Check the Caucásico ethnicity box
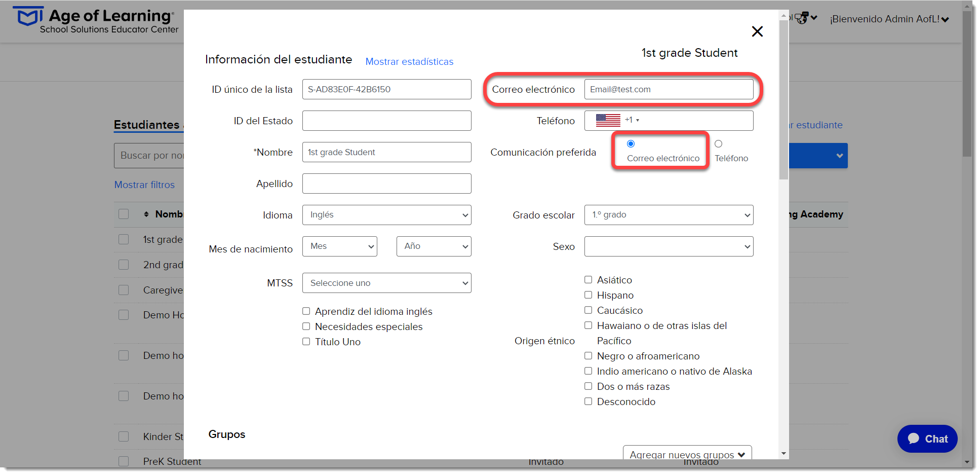The height and width of the screenshot is (475, 980). [588, 310]
